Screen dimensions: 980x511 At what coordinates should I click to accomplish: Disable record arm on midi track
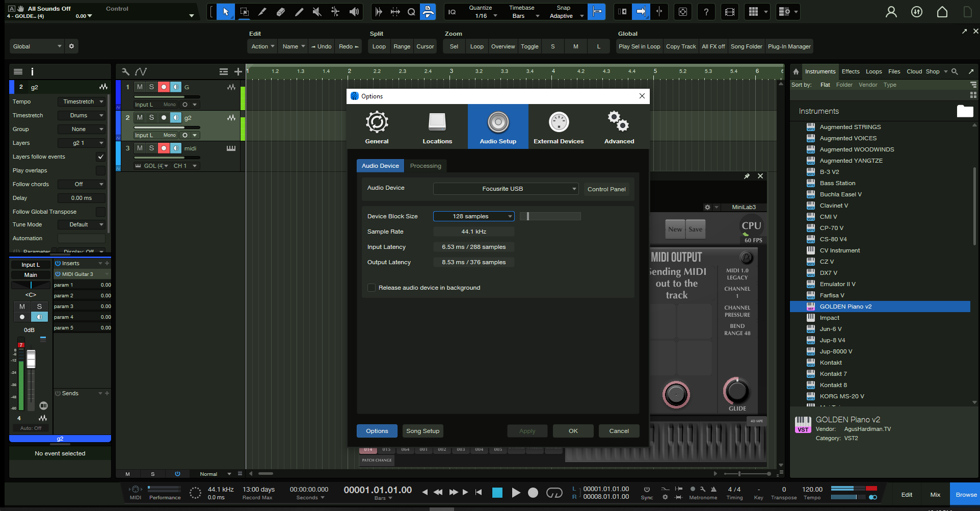(163, 148)
